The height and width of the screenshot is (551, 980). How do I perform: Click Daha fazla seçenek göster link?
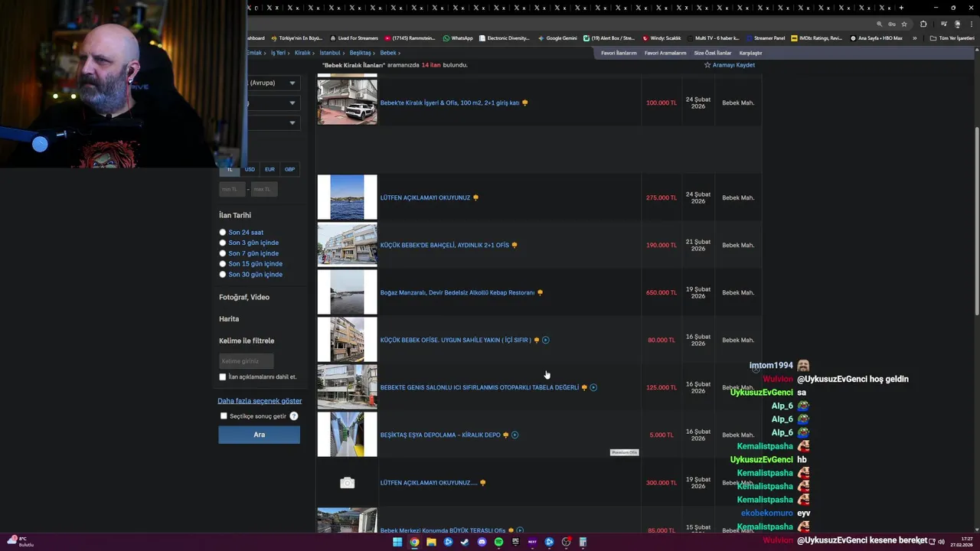pos(260,401)
